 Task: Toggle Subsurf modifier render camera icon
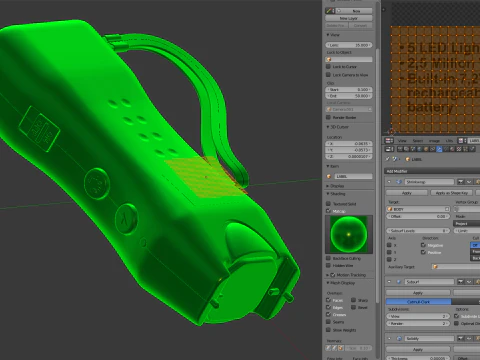pyautogui.click(x=460, y=282)
